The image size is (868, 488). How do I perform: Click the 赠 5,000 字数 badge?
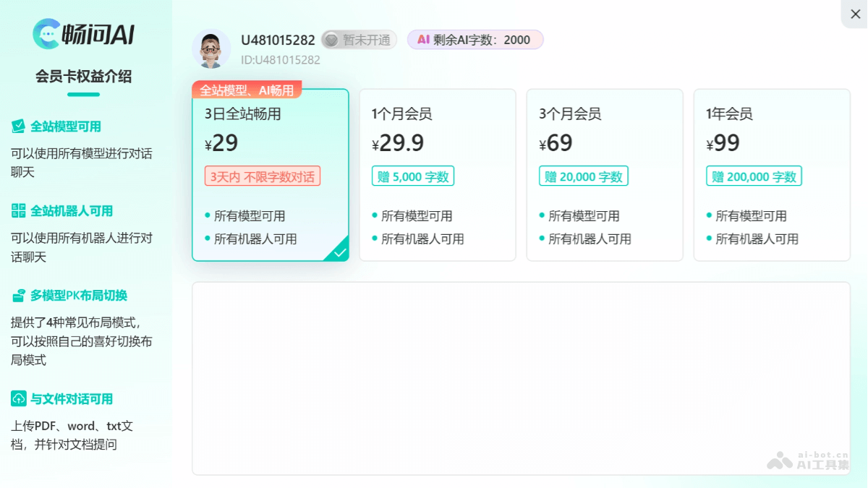pos(412,175)
